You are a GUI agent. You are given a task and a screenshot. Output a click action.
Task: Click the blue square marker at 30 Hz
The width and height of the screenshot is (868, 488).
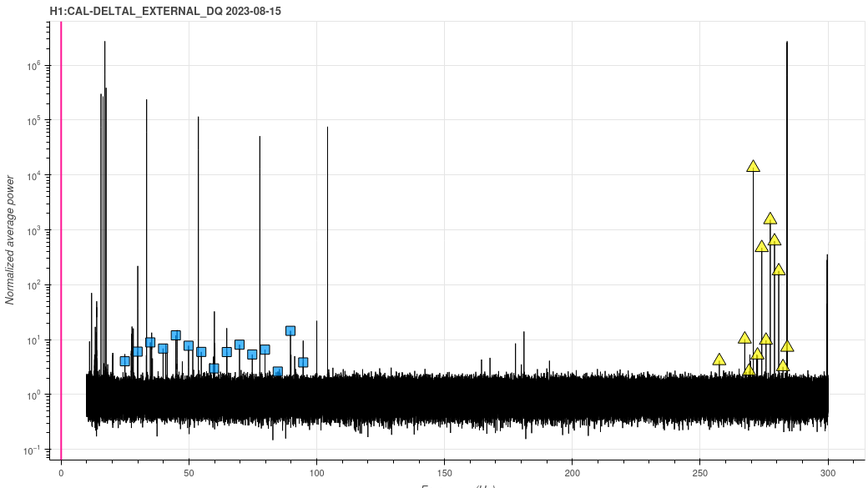pos(137,351)
